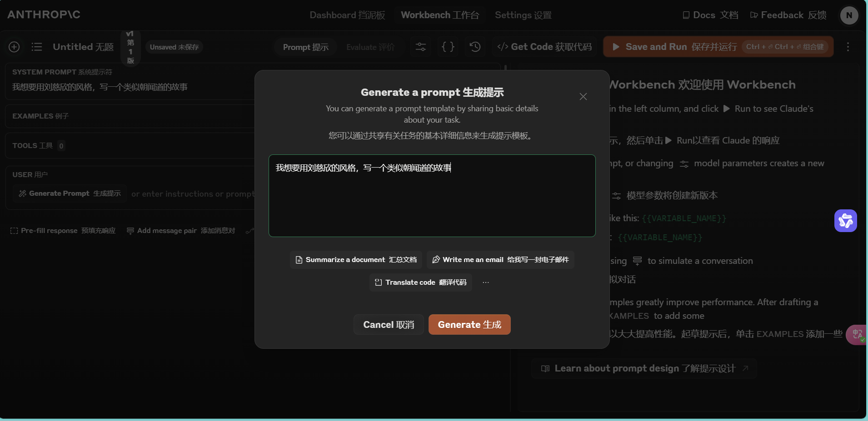Viewport: 868px width, 421px height.
Task: Create a new prompt with the plus icon
Action: point(14,47)
